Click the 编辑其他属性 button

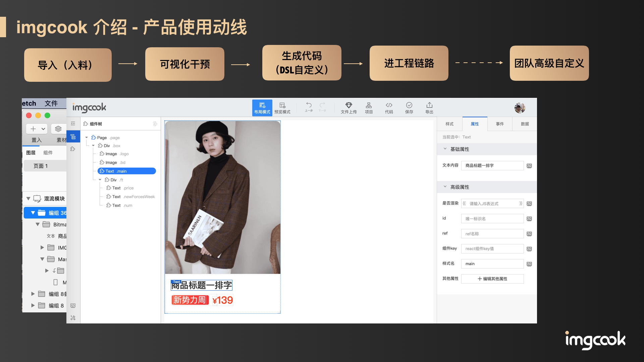tap(492, 279)
